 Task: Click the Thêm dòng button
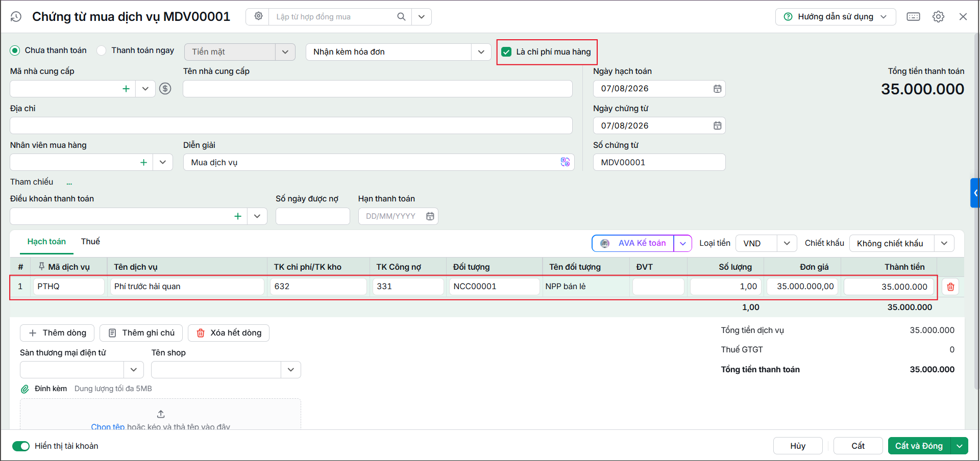pos(57,333)
